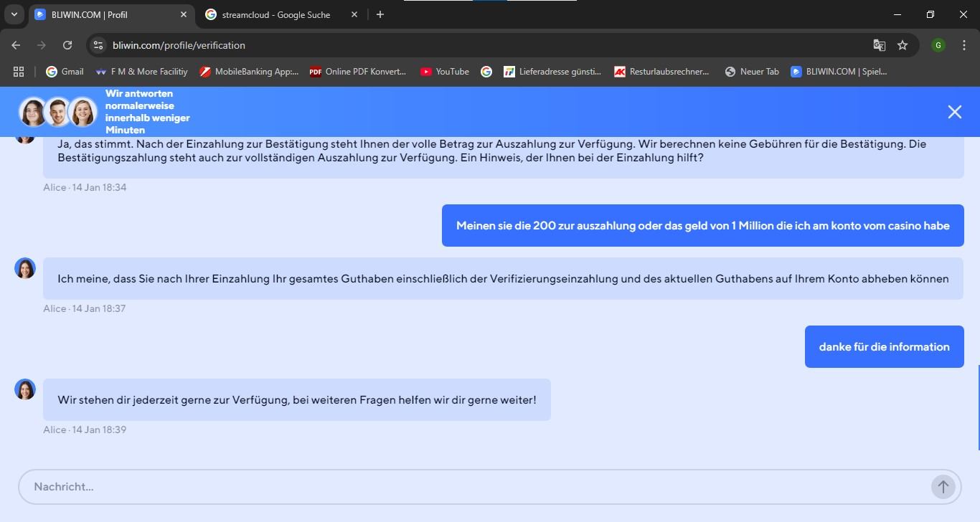Switch to the streamcloud Google Suche tab
This screenshot has height=522, width=980.
tap(276, 14)
